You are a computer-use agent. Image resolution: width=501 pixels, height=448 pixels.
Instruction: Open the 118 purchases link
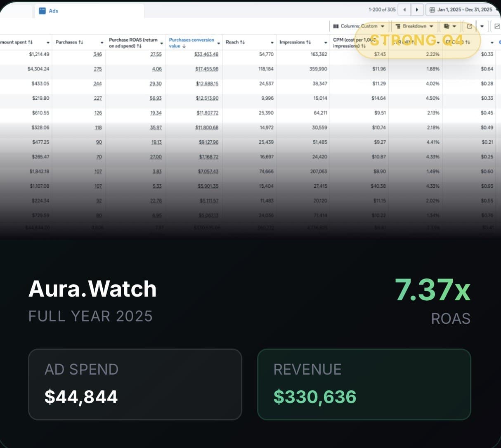(x=98, y=127)
